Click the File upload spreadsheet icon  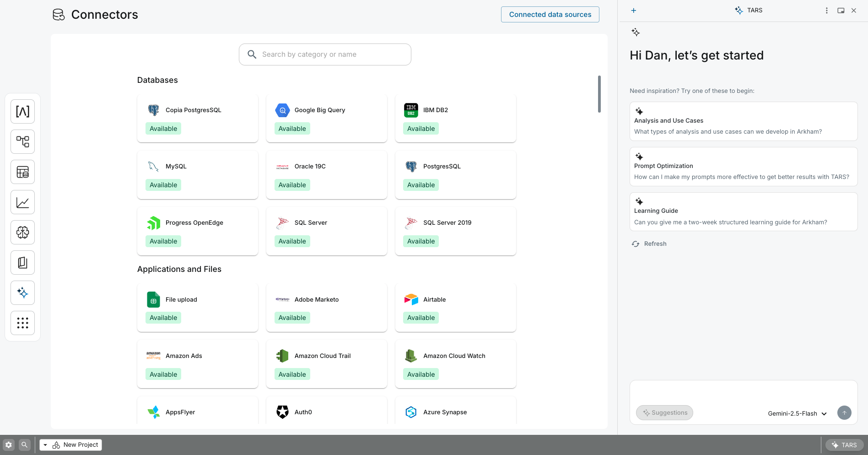pyautogui.click(x=154, y=300)
